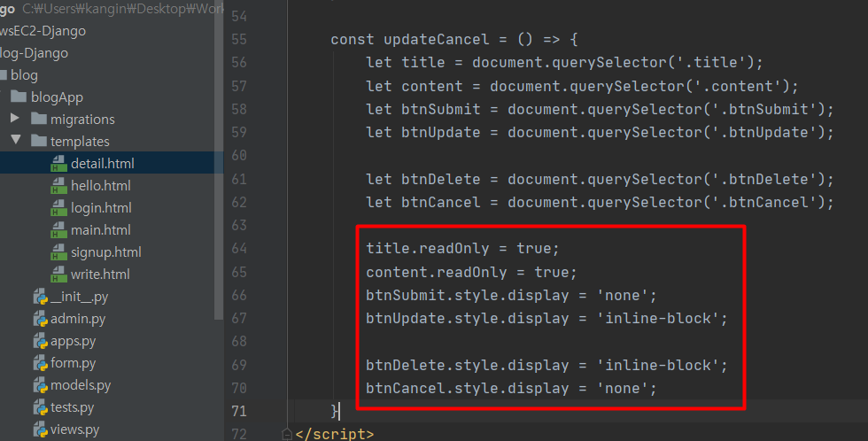This screenshot has width=868, height=441.
Task: Click the login.html file icon
Action: coord(58,207)
